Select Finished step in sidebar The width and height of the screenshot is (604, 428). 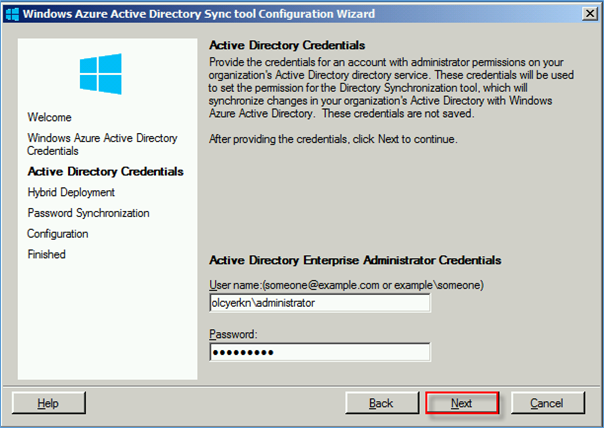click(x=46, y=254)
